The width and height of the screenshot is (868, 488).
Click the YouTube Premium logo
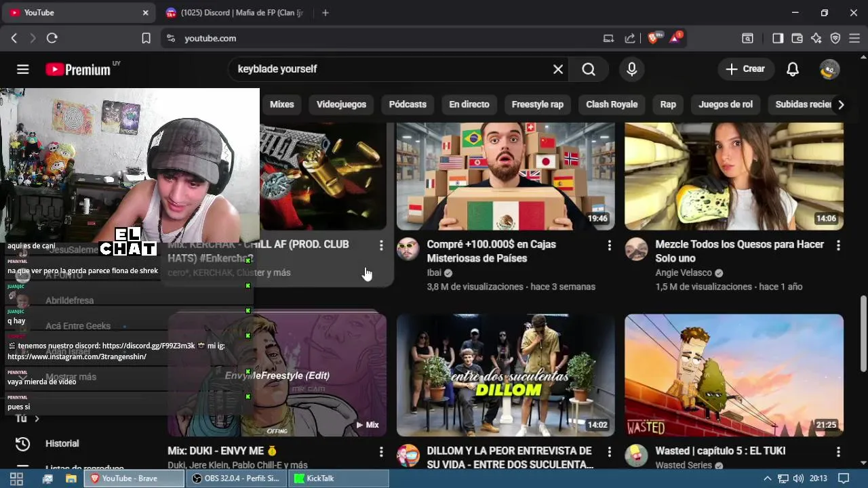coord(78,69)
